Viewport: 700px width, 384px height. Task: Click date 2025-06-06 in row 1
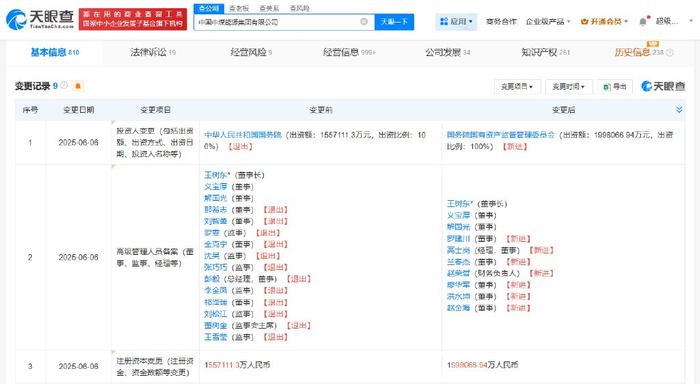point(79,142)
